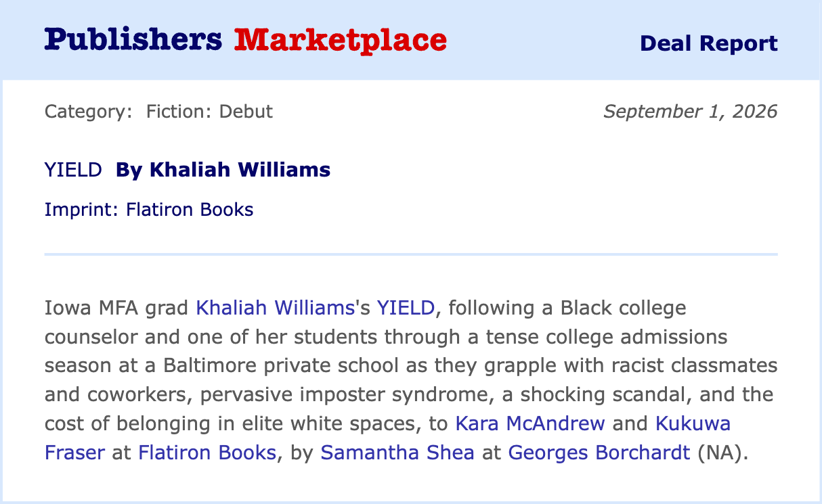Click the "(NA)" rights text
822x504 pixels.
click(x=720, y=453)
